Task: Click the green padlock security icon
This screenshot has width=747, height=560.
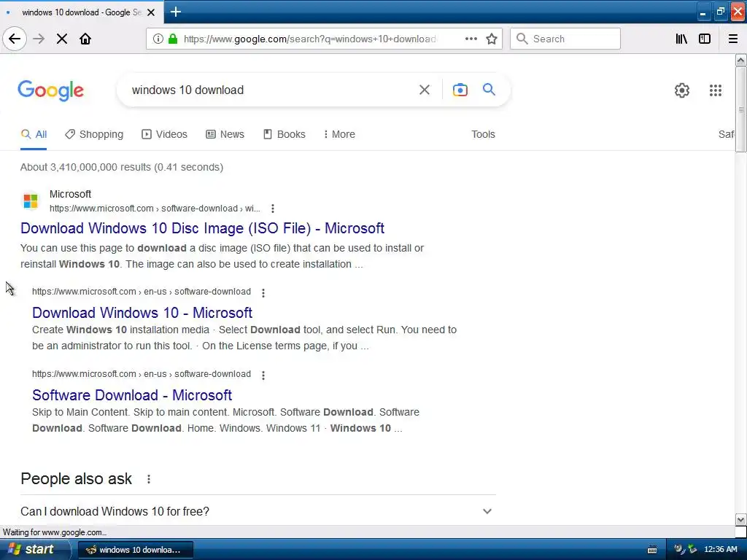Action: pos(172,39)
